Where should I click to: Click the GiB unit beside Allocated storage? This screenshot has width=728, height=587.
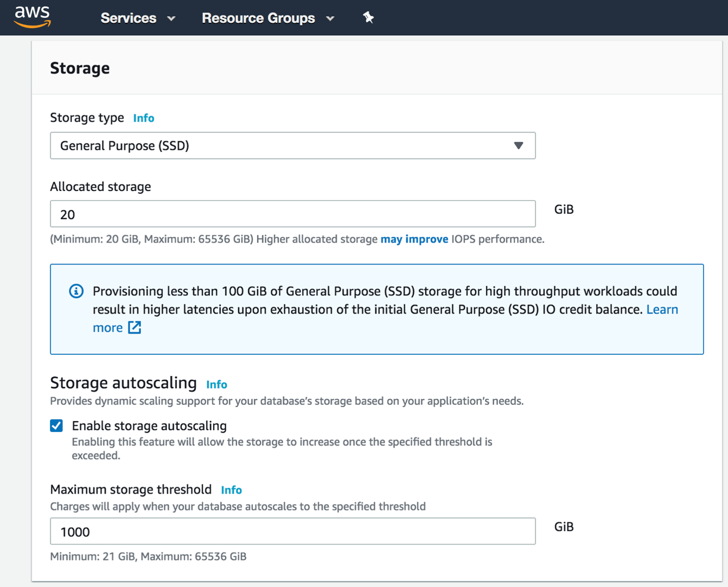[564, 209]
